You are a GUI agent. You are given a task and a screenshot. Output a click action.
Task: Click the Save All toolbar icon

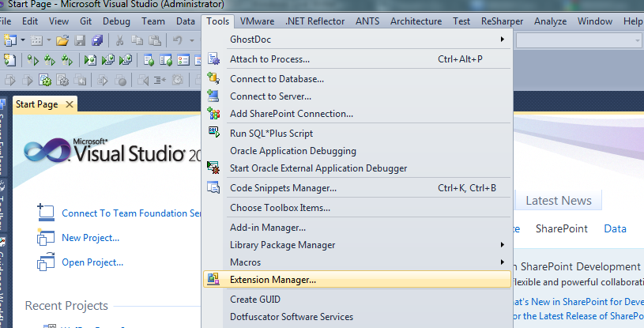click(96, 40)
